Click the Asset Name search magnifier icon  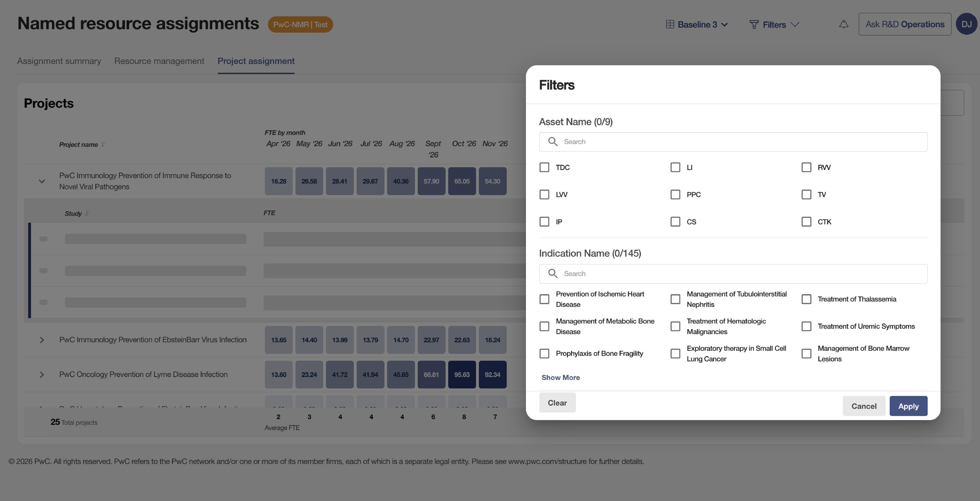click(x=553, y=142)
